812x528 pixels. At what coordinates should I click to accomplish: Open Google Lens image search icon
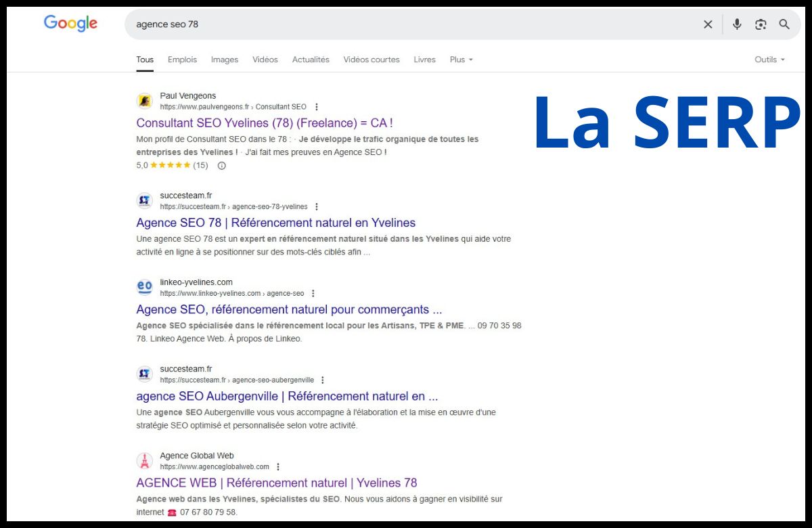tap(761, 24)
